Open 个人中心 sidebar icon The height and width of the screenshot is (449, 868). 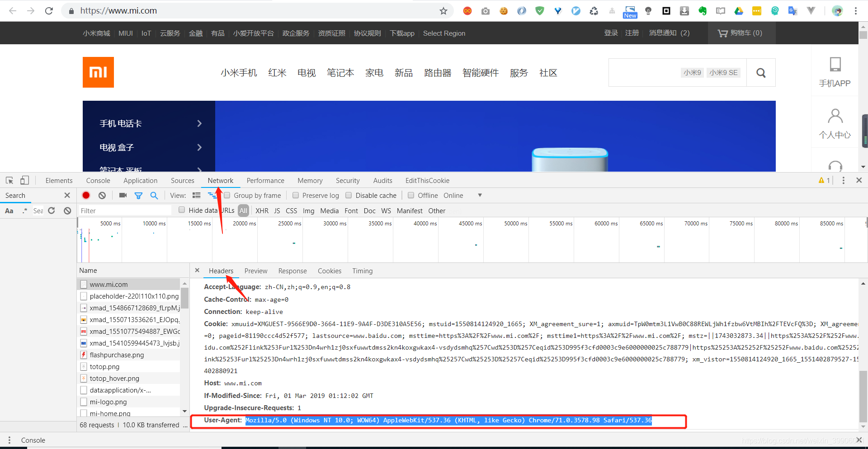(x=835, y=124)
